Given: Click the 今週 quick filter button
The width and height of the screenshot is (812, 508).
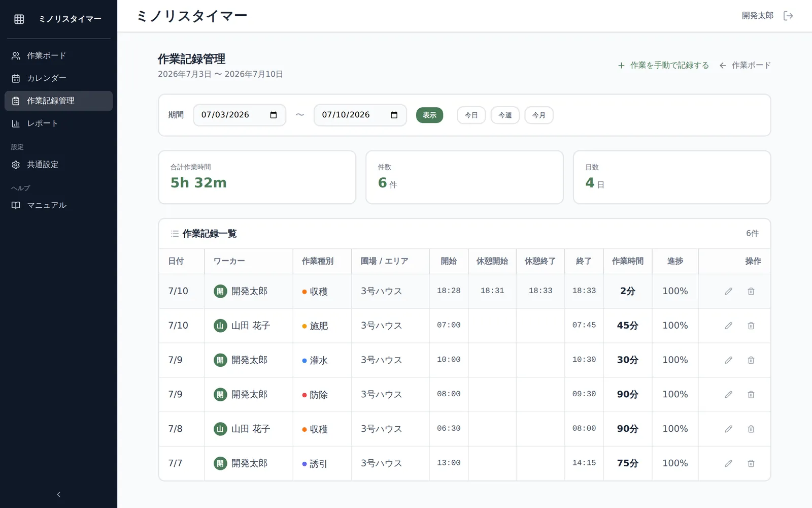Looking at the screenshot, I should [505, 115].
